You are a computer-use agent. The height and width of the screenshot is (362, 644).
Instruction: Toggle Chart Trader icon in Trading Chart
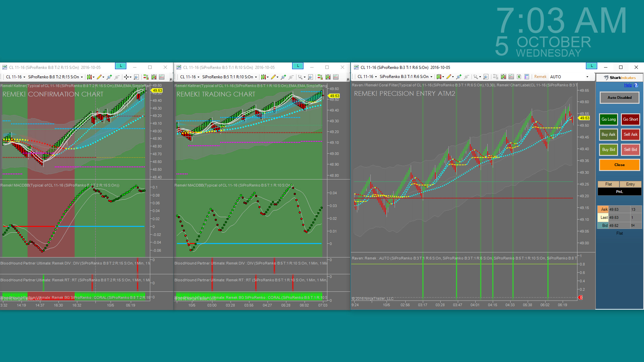[320, 77]
